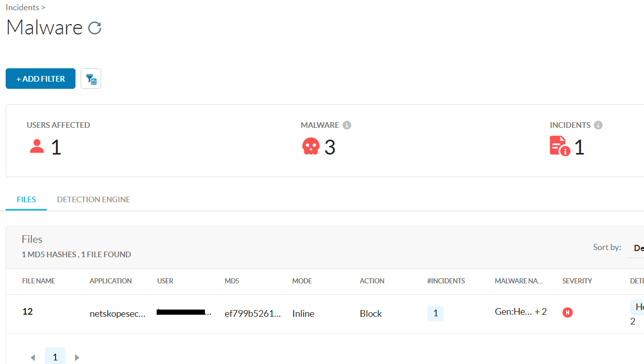Select the Files tab

pyautogui.click(x=26, y=199)
